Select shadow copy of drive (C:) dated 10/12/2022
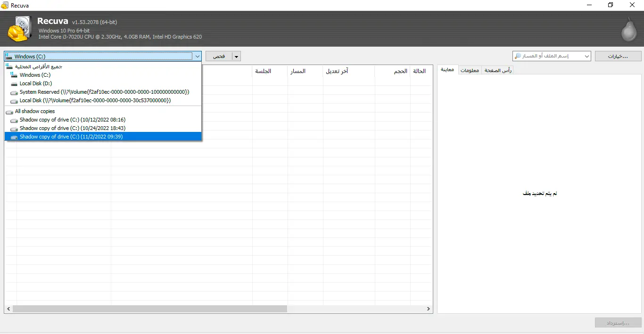This screenshot has width=644, height=334. coord(72,120)
